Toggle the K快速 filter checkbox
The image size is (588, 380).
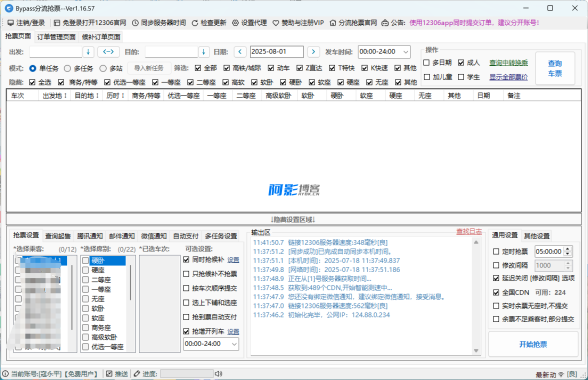tap(364, 68)
